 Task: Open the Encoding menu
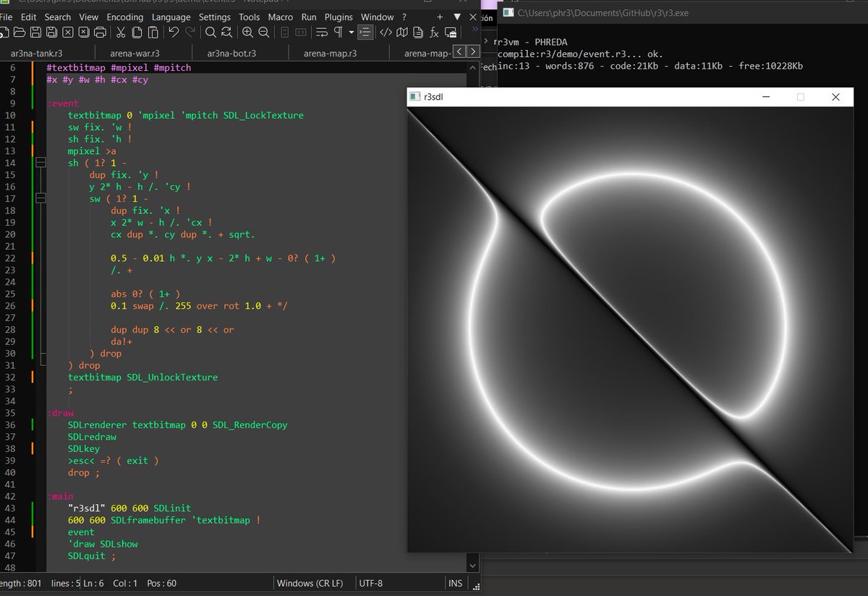coord(124,17)
